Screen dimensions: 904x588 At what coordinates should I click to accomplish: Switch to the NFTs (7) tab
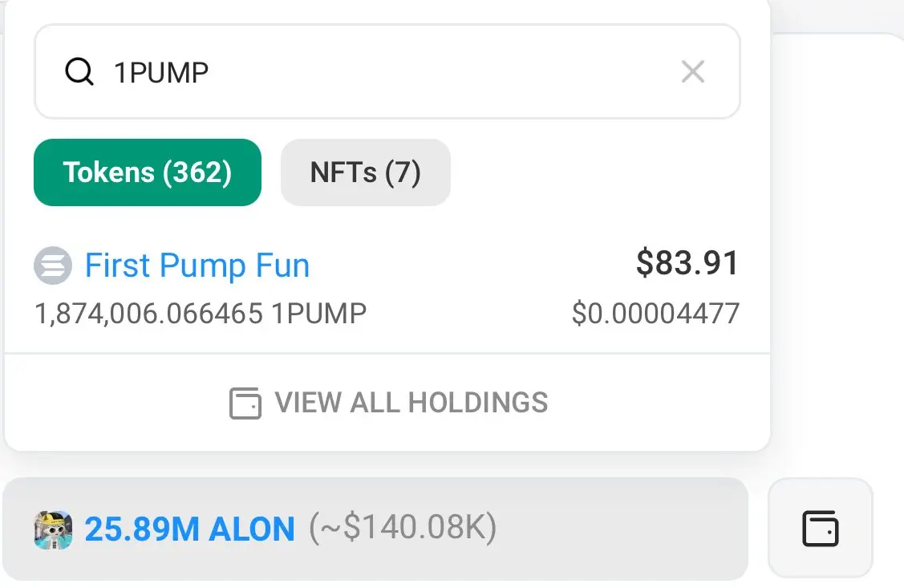coord(365,172)
